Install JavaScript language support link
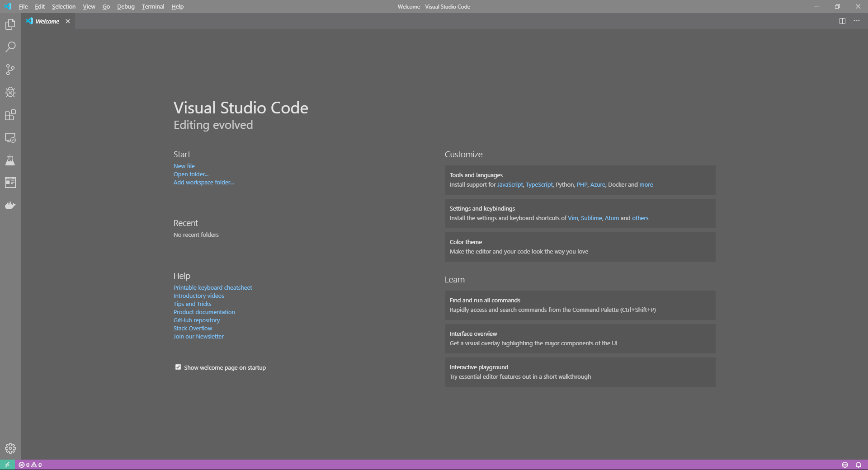 coord(510,184)
